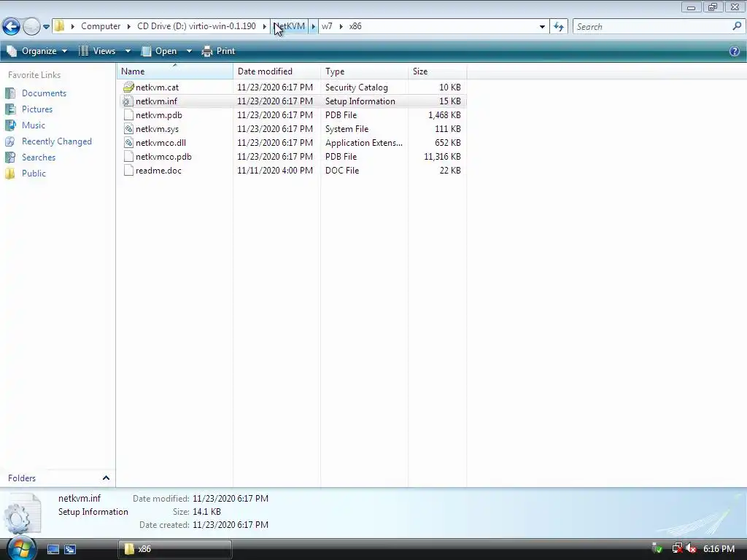Click the Forward navigation arrow button
This screenshot has width=747, height=560.
(31, 26)
